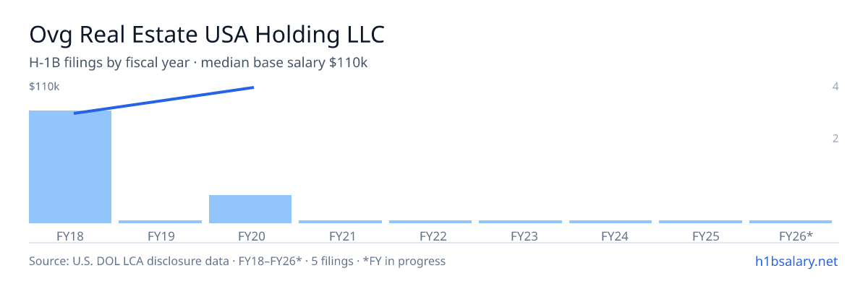Click the right axis value 2
This screenshot has height=289, width=868.
[835, 138]
